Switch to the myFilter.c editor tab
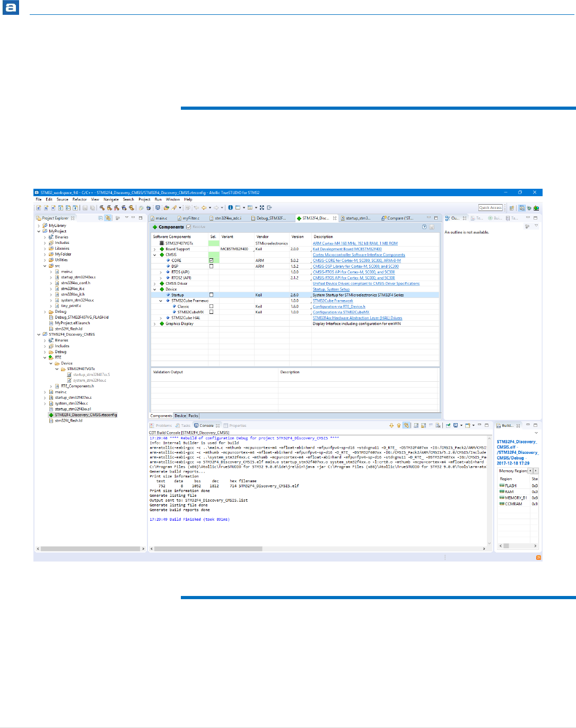Image resolution: width=576 pixels, height=728 pixels. coord(188,218)
